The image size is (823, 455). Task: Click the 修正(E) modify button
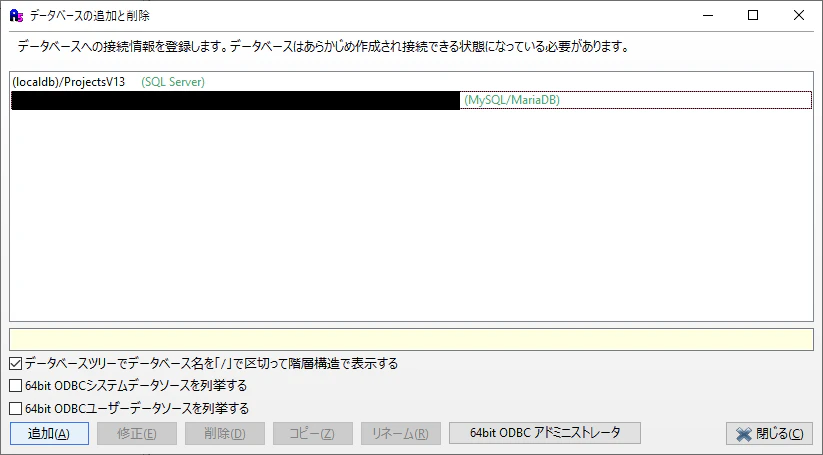pos(137,433)
